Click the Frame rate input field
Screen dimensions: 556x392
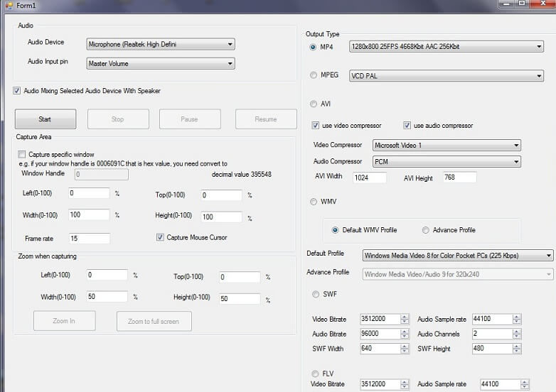point(90,239)
